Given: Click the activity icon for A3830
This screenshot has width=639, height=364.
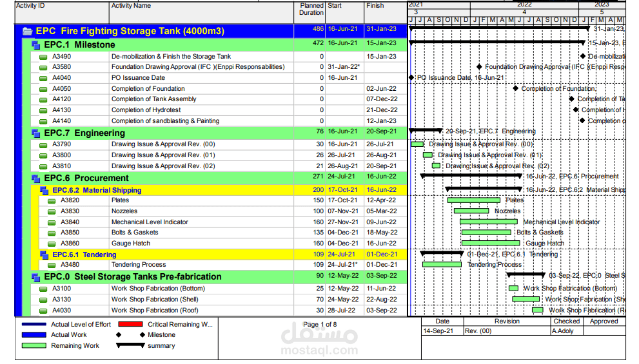Looking at the screenshot, I should (x=52, y=212).
